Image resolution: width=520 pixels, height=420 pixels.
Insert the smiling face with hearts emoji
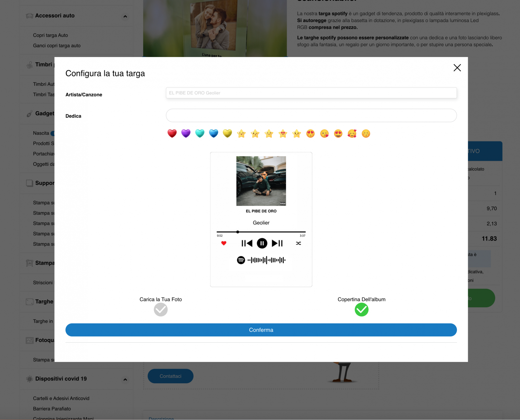click(x=352, y=133)
